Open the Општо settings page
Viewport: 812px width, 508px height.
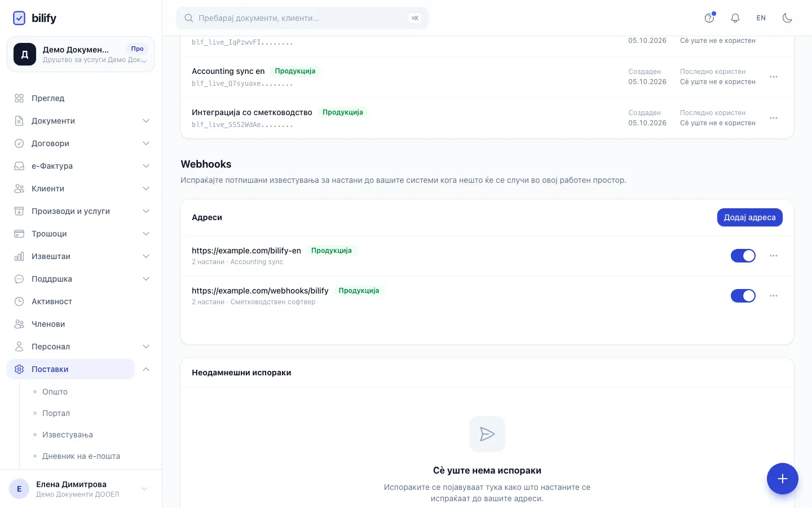point(55,392)
